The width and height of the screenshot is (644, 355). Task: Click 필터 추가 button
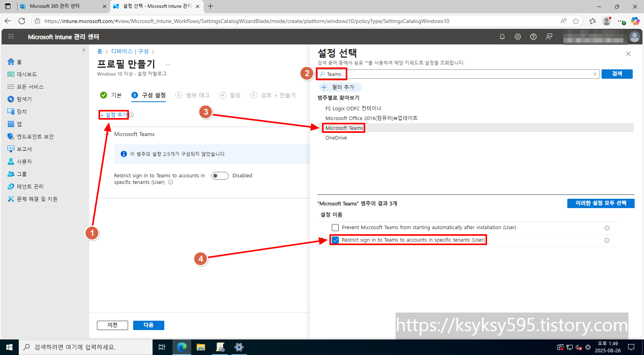pos(341,87)
